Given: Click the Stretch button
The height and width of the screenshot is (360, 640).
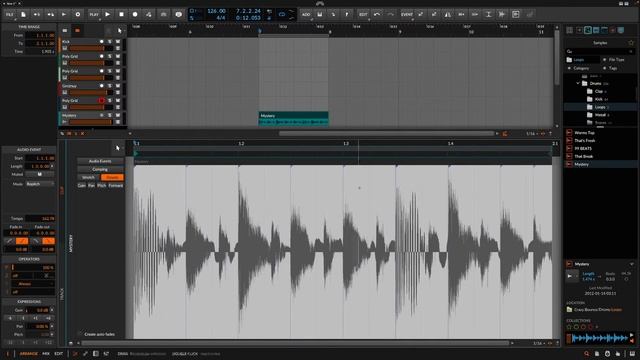Looking at the screenshot, I should [88, 177].
